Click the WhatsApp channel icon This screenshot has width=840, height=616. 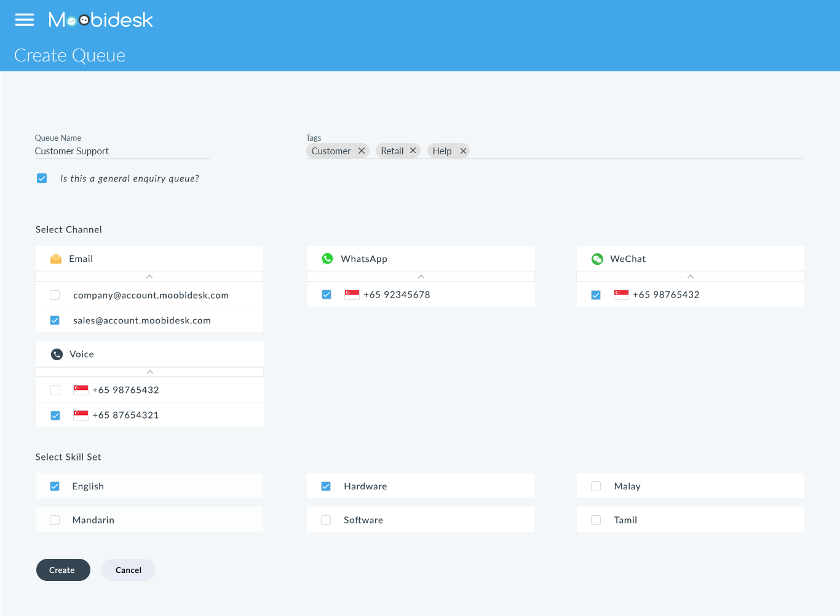[x=328, y=259]
